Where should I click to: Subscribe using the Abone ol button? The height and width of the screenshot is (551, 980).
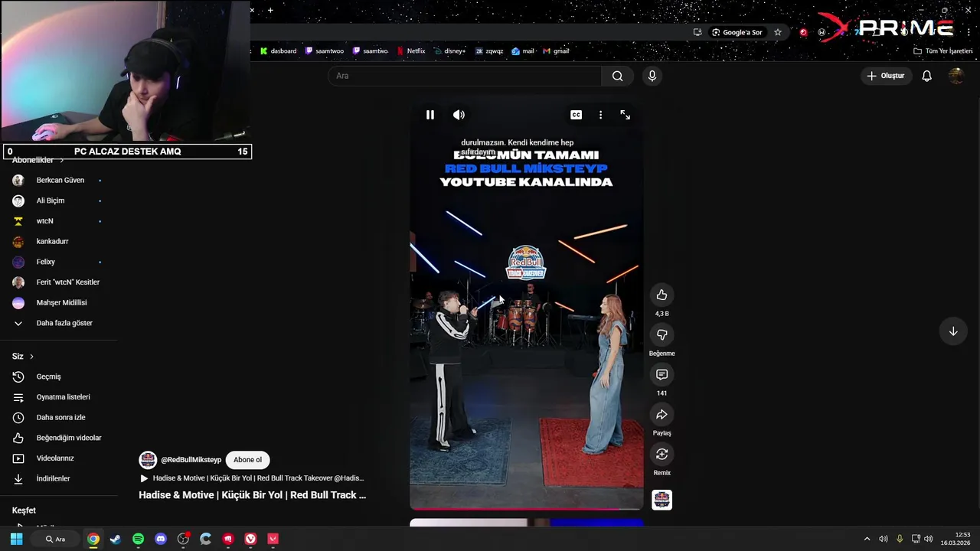click(x=247, y=460)
